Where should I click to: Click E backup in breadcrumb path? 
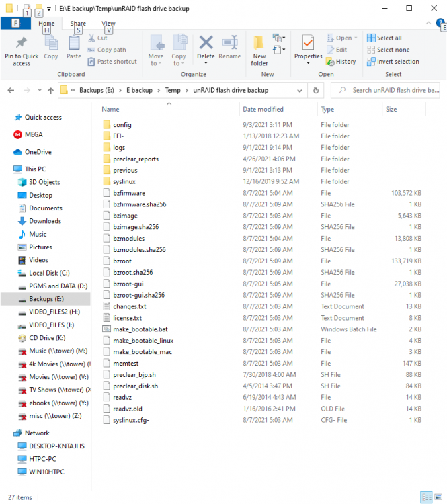139,90
